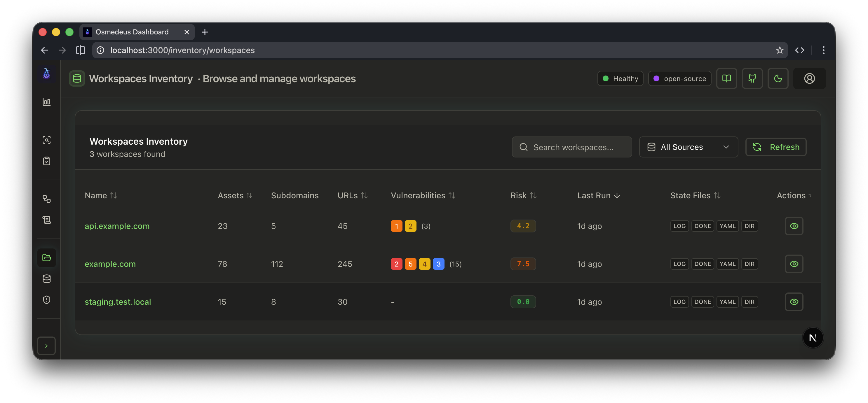Toggle visibility of staging.test.local row
The image size is (868, 403).
[x=794, y=302]
